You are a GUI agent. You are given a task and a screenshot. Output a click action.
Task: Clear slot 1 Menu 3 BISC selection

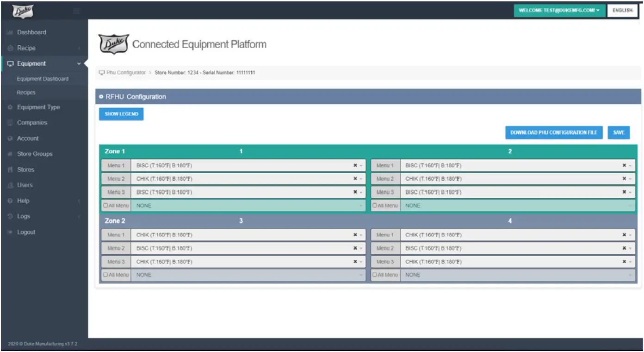point(355,192)
